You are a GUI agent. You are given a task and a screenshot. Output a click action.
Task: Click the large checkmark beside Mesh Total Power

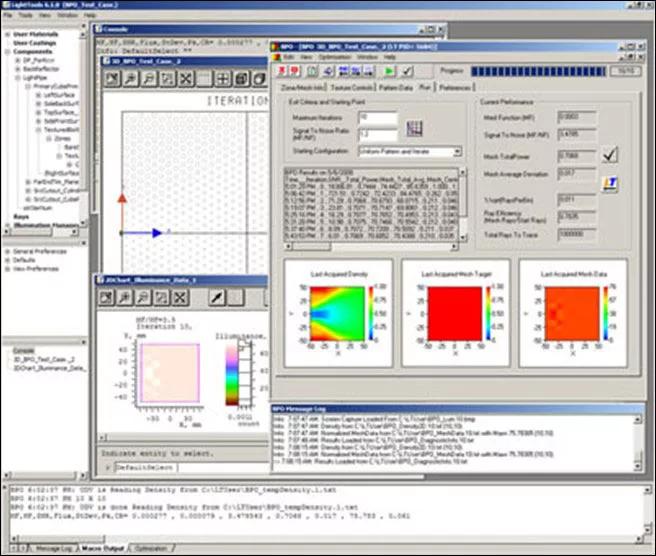tap(610, 154)
